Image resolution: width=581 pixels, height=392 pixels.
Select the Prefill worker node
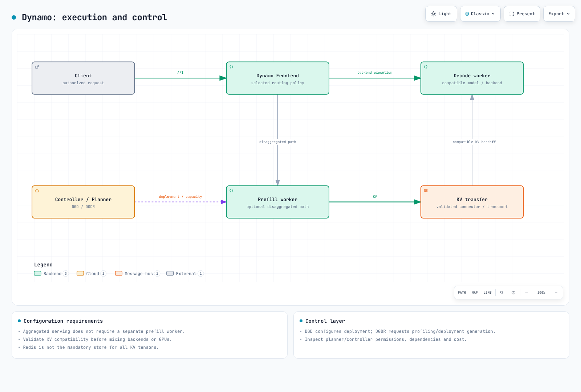pos(277,202)
